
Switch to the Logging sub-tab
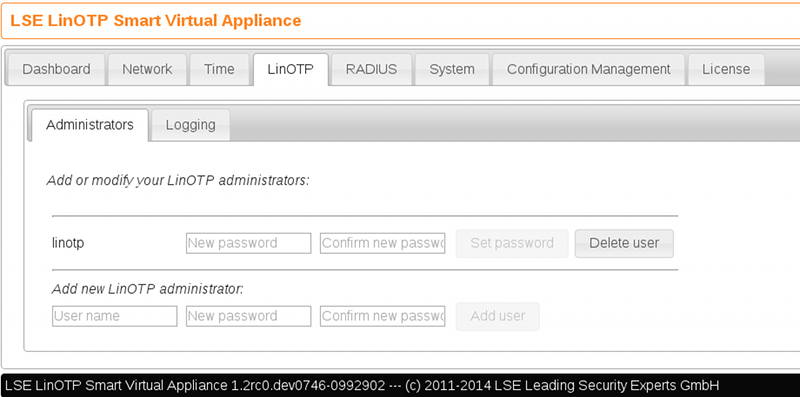[191, 125]
